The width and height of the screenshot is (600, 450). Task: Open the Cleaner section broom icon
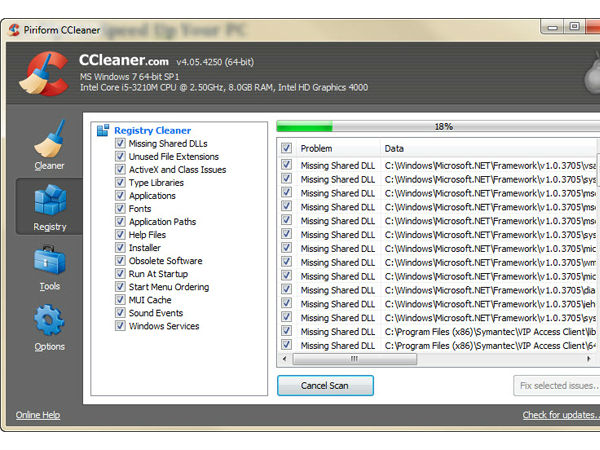[x=49, y=140]
